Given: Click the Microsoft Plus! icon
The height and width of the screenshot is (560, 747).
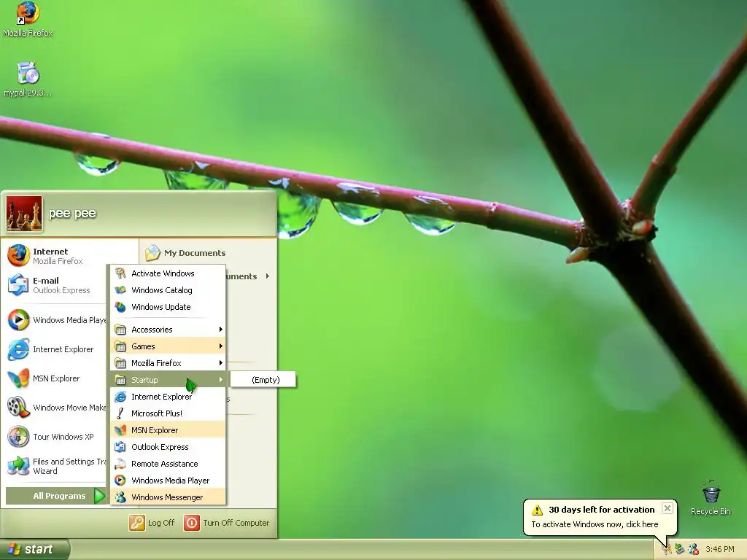Looking at the screenshot, I should pyautogui.click(x=120, y=413).
